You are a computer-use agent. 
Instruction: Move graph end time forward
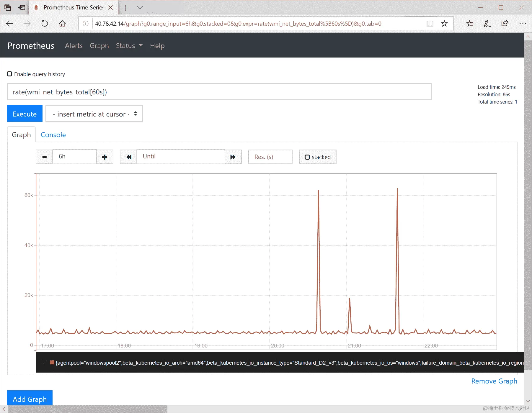click(233, 157)
